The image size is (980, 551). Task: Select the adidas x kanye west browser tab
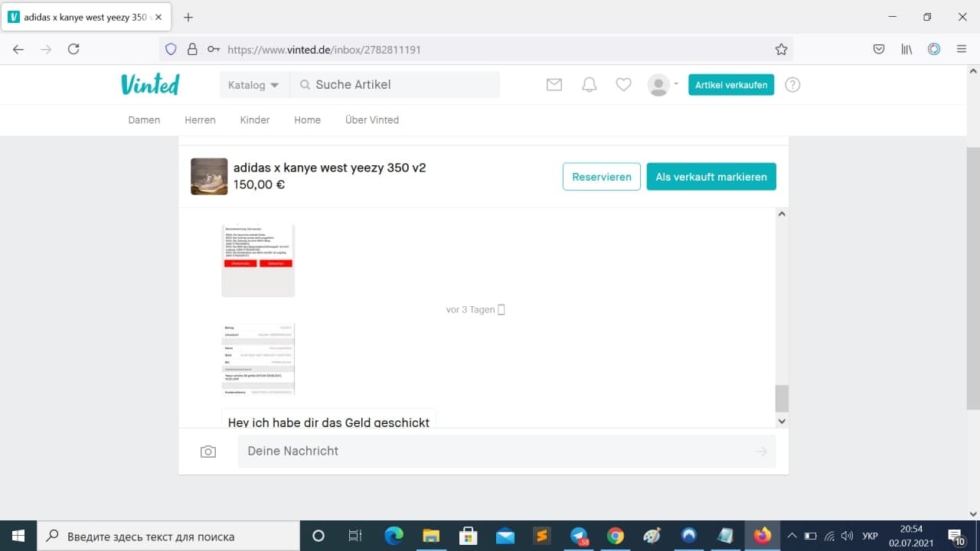click(84, 17)
